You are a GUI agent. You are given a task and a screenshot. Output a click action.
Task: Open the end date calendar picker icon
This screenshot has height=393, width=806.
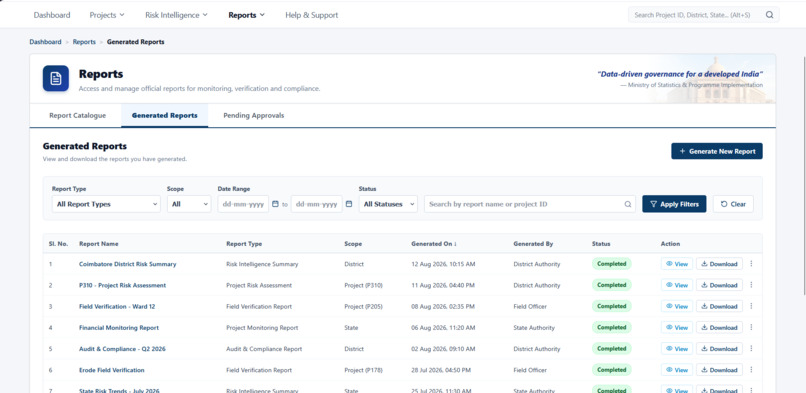tap(349, 204)
